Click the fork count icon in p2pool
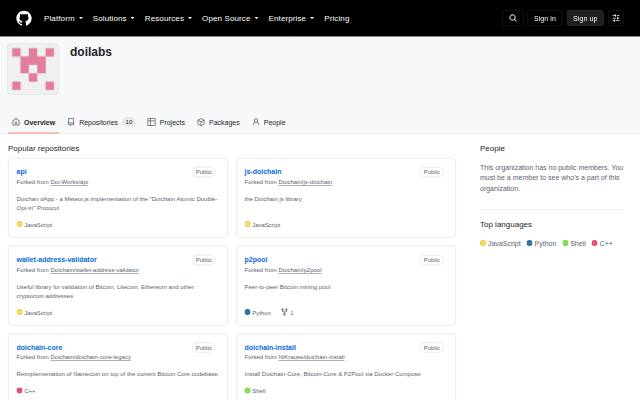 (284, 312)
